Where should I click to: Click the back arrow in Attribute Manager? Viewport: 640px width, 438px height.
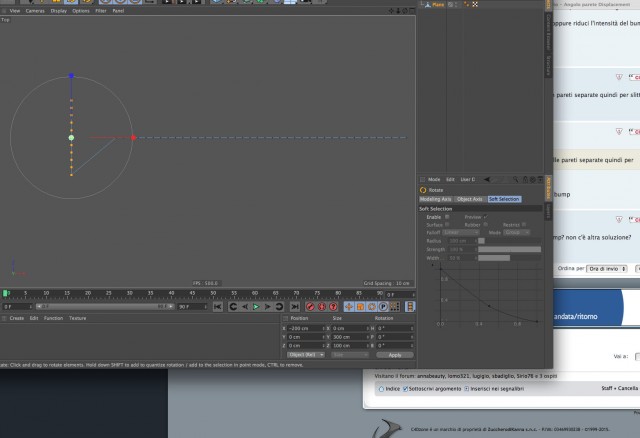[x=487, y=180]
